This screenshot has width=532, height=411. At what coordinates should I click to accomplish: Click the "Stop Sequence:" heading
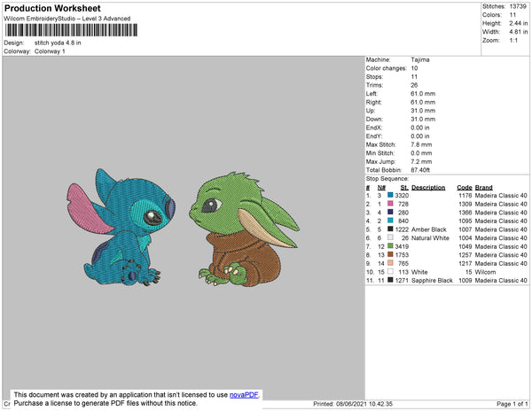[387, 179]
